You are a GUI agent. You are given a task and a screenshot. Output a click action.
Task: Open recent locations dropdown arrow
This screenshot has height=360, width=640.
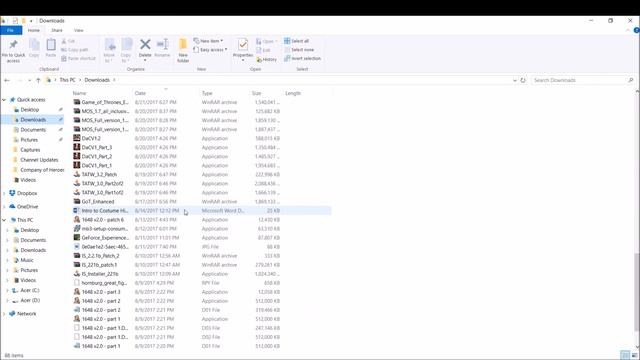tap(29, 80)
